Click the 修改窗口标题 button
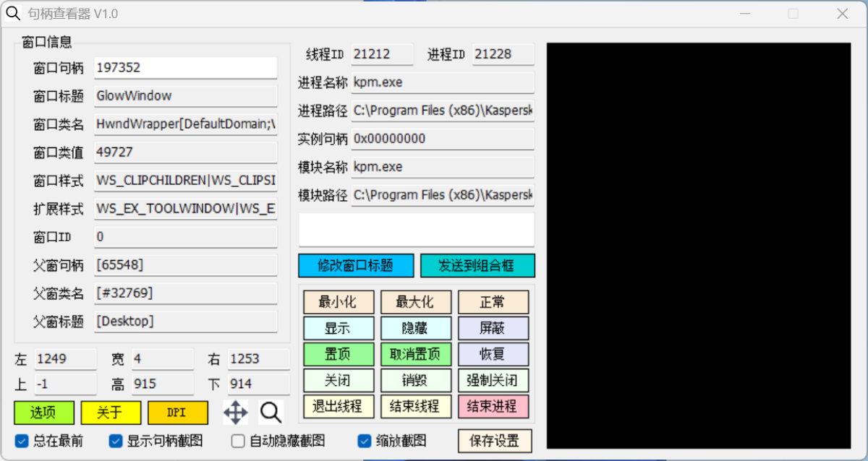Screen dimensions: 868x461 click(x=356, y=265)
